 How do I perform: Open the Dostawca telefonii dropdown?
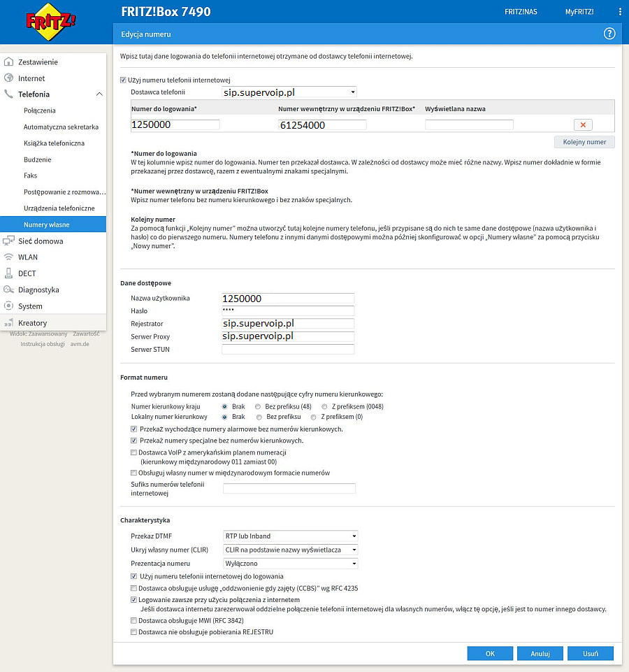tap(289, 92)
